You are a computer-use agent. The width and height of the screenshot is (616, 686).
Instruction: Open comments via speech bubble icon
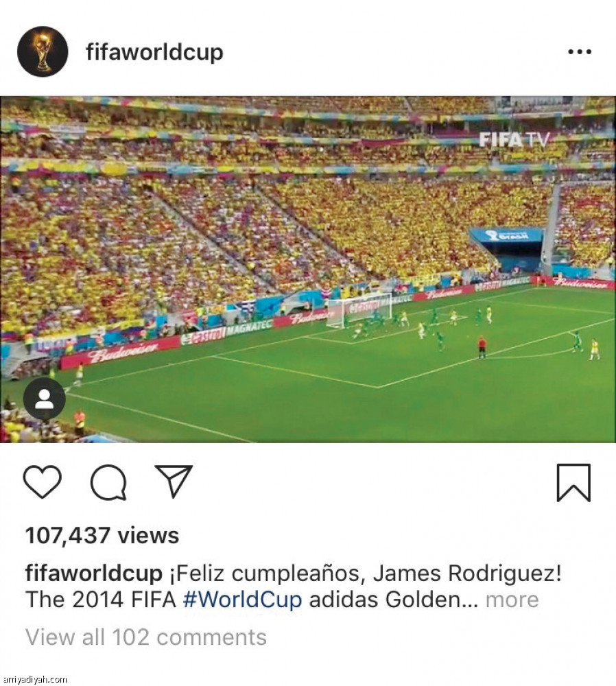[108, 482]
